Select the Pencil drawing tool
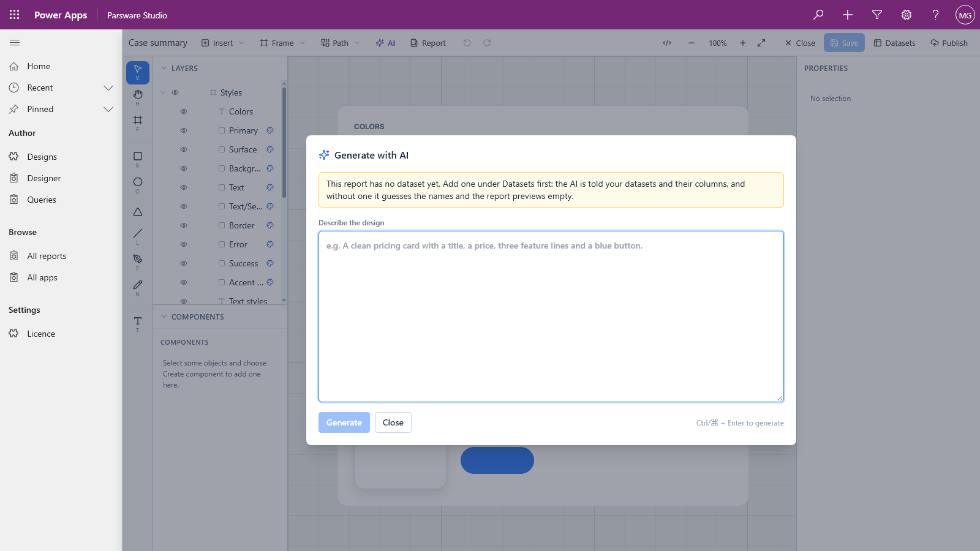This screenshot has height=551, width=980. [x=138, y=287]
